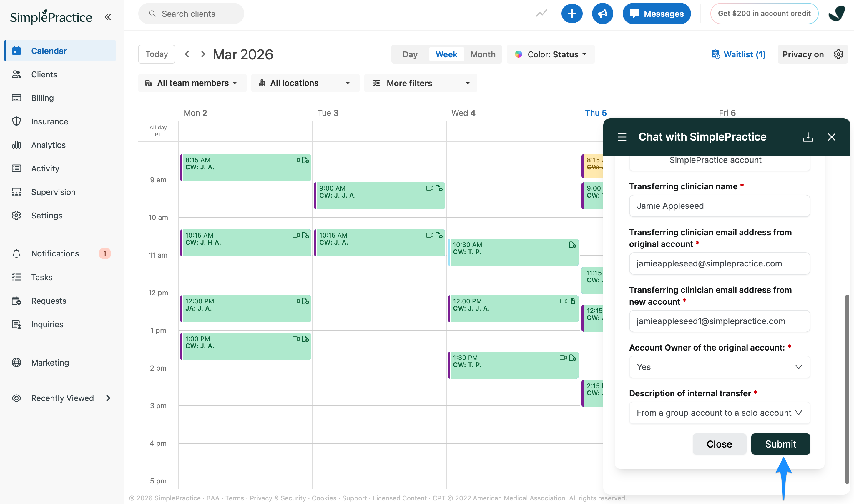Click the Notifications bell icon
The width and height of the screenshot is (854, 504).
click(16, 253)
